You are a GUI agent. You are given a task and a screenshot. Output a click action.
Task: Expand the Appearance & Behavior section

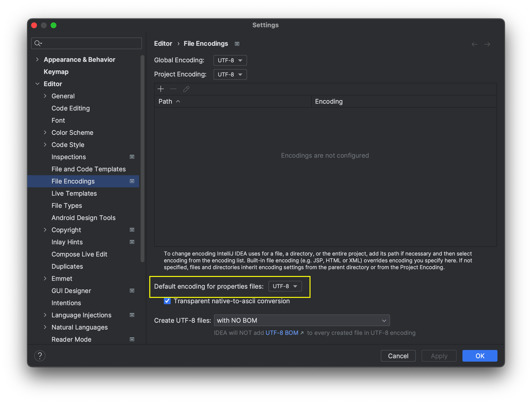click(37, 59)
